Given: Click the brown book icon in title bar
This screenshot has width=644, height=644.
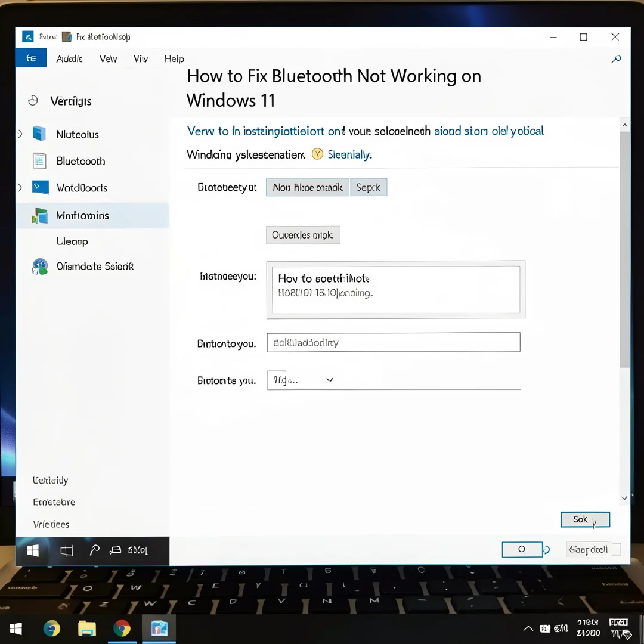Looking at the screenshot, I should 67,37.
